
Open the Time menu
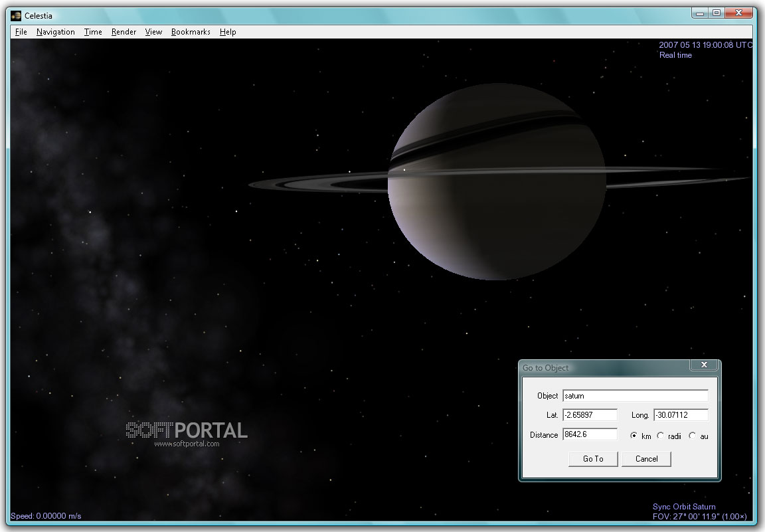93,32
